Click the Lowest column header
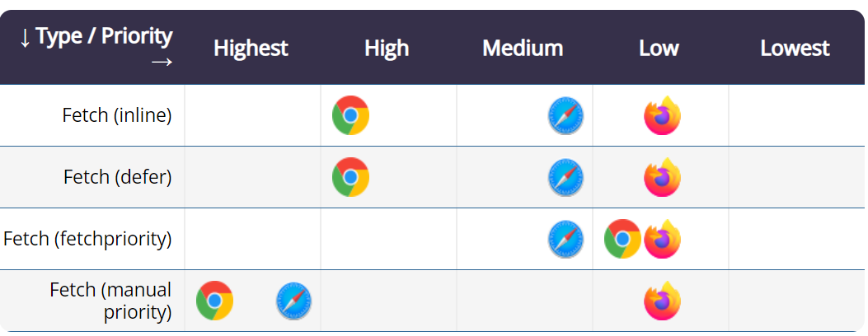This screenshot has width=868, height=336. click(x=795, y=48)
